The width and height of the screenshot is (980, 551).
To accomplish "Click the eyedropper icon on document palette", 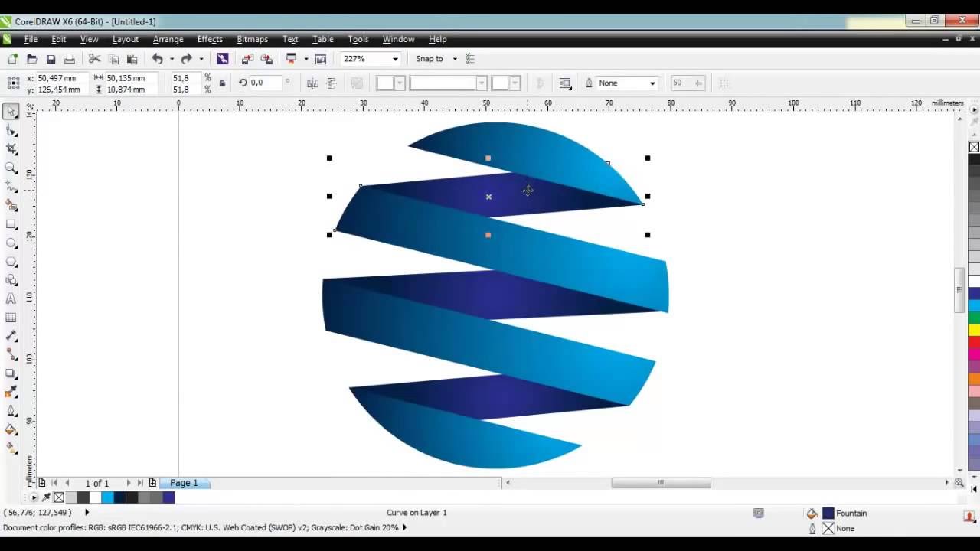I will tap(46, 497).
